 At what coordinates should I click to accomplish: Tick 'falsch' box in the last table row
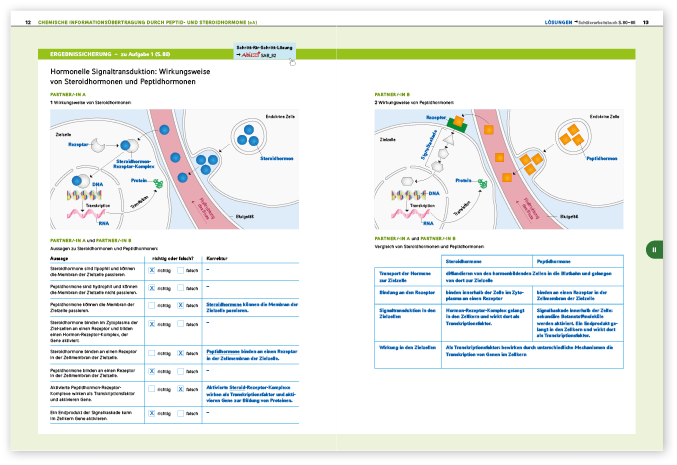181,412
